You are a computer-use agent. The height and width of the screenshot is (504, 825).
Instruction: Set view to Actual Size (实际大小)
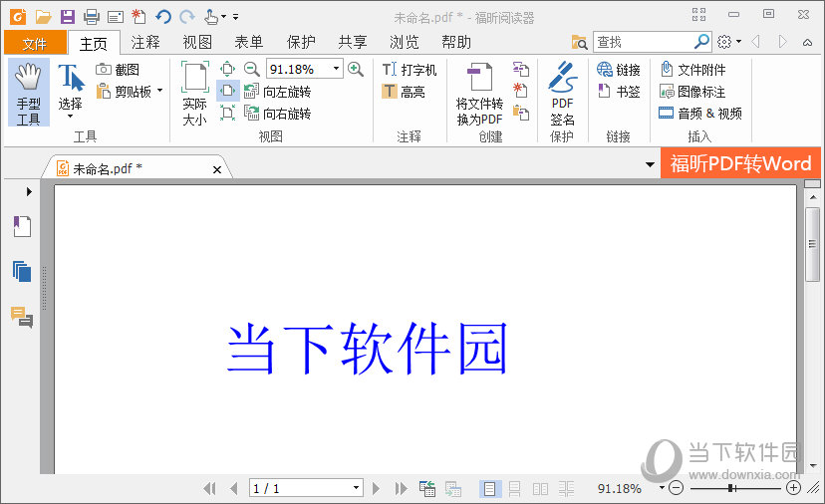click(194, 93)
